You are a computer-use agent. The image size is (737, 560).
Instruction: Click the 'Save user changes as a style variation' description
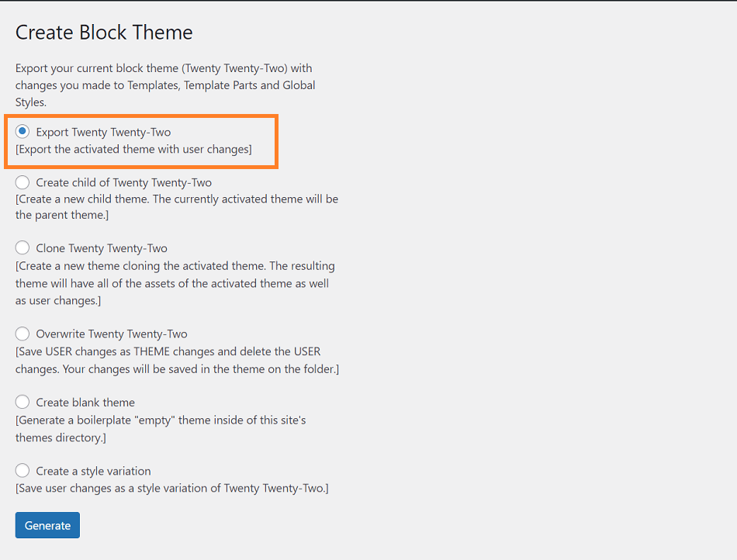(172, 489)
